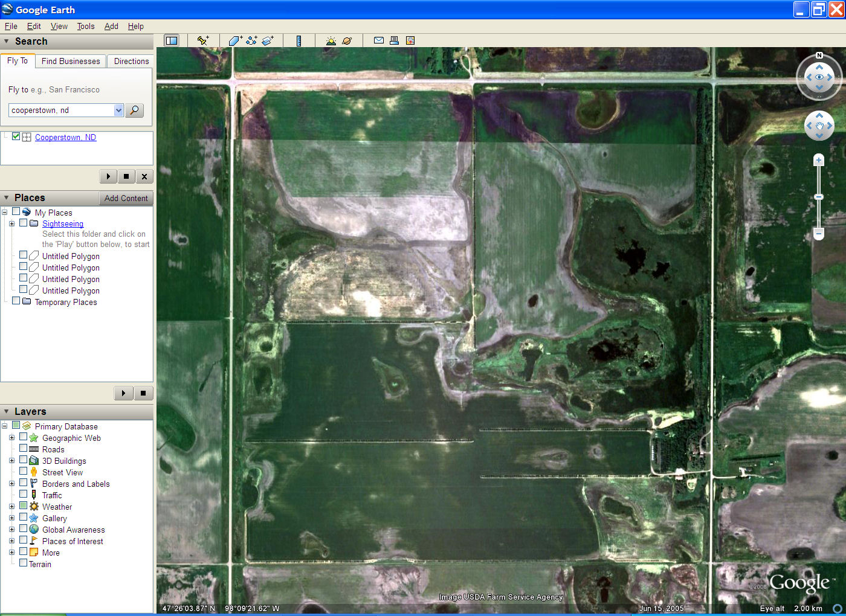
Task: Select the Add Path tool
Action: [x=251, y=40]
